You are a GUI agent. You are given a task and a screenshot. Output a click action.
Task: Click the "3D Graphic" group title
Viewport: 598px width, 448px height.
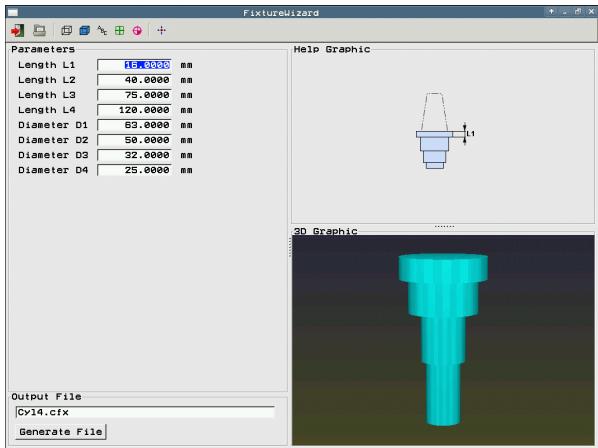325,231
